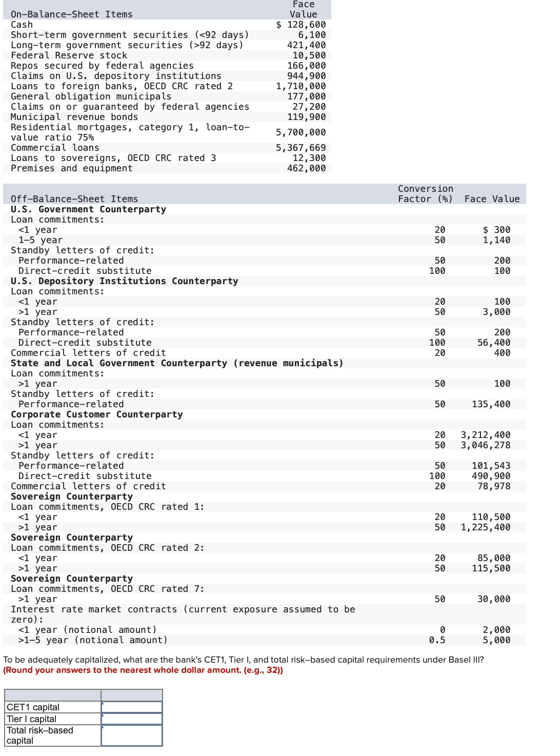Select the Conversion Factor column header

tap(425, 193)
